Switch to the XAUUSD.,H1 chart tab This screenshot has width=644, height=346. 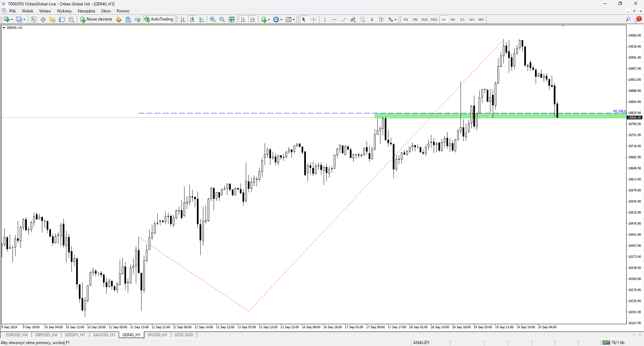(x=104, y=335)
